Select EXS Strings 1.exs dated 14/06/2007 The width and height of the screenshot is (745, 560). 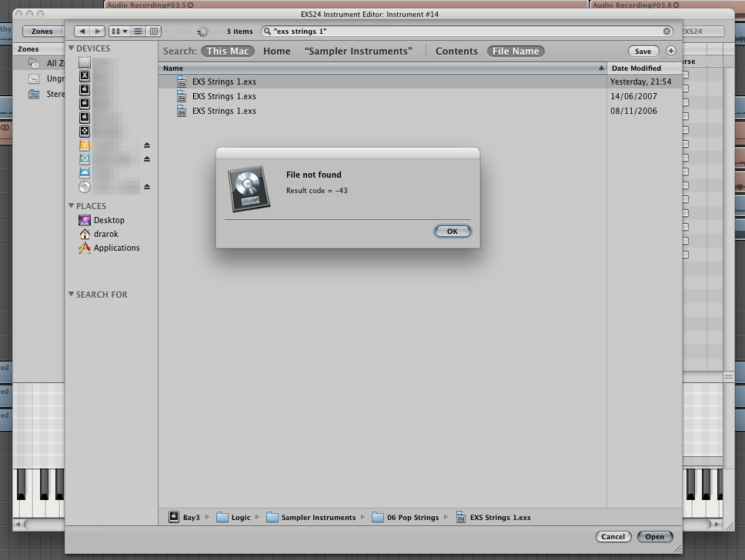pos(420,96)
